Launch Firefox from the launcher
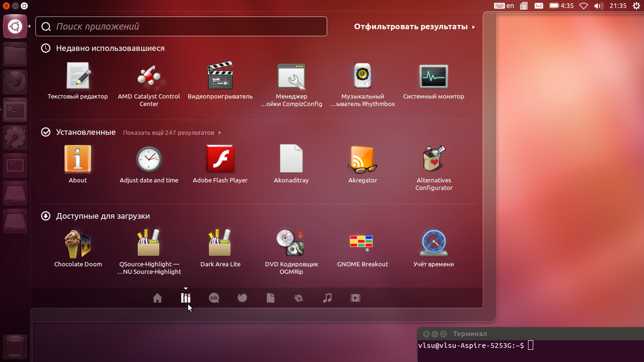The width and height of the screenshot is (644, 362). pos(15,82)
